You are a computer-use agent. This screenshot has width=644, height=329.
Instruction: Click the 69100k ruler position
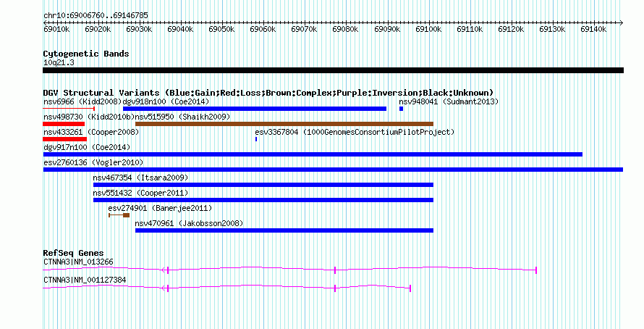pyautogui.click(x=429, y=29)
